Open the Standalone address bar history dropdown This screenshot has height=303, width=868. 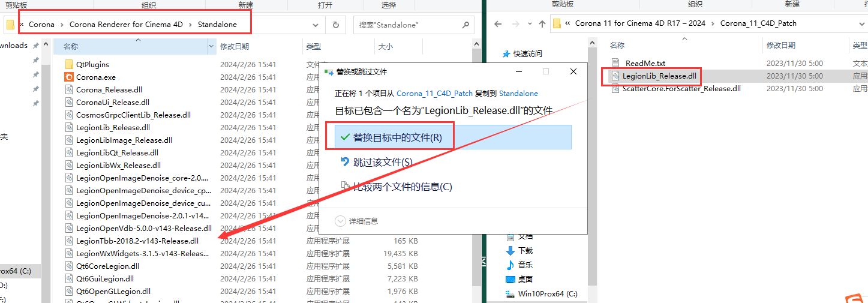click(316, 25)
